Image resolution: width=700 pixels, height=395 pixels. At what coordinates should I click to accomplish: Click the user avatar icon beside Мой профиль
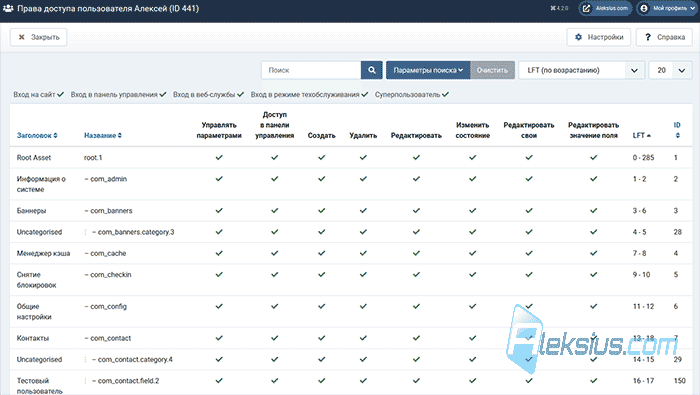tap(644, 8)
